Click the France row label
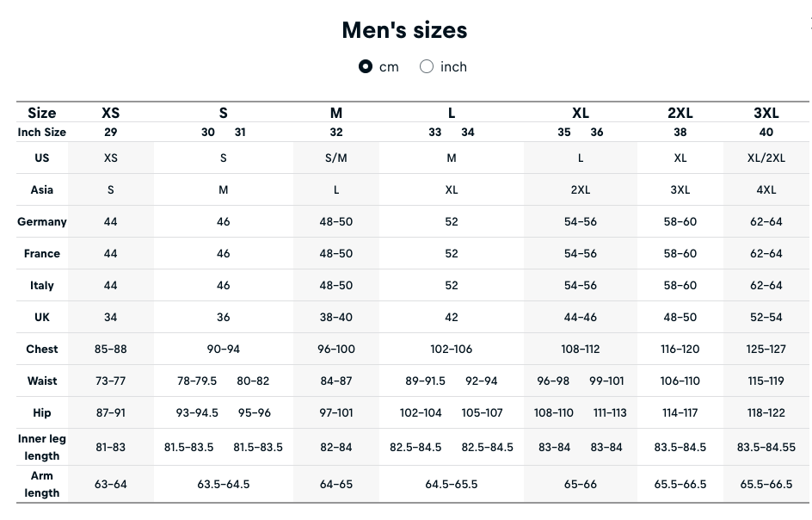 tap(42, 253)
